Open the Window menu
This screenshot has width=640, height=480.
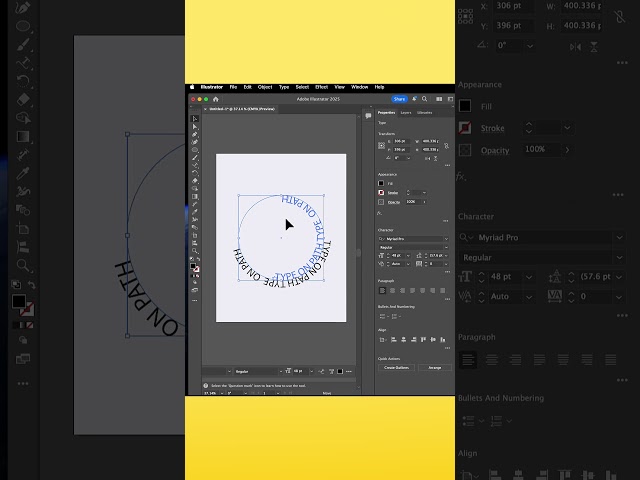360,87
